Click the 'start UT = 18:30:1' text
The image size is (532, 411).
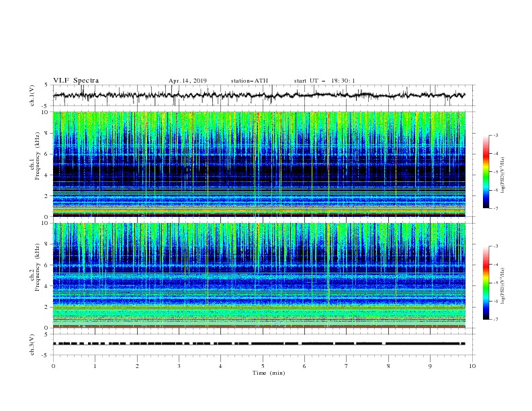coord(324,81)
